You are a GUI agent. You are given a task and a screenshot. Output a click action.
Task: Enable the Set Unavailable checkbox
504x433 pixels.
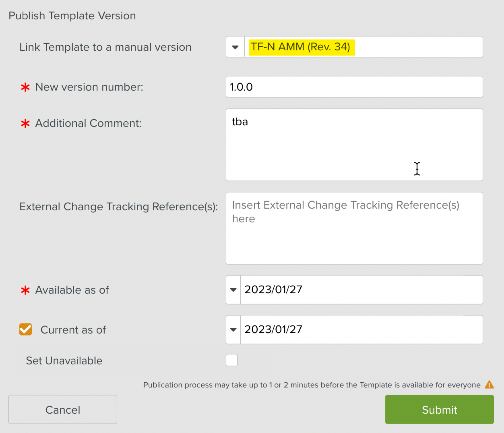point(232,360)
